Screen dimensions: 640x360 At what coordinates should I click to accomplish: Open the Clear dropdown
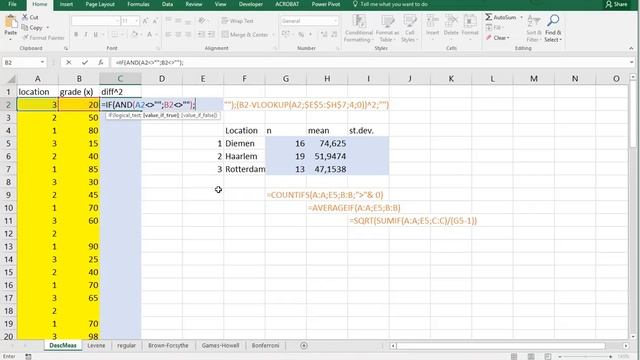click(498, 38)
